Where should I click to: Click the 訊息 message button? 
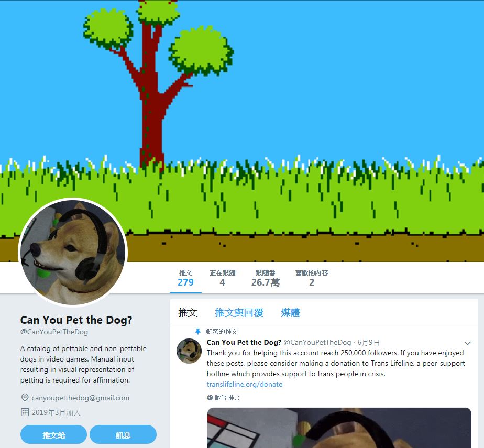click(123, 435)
